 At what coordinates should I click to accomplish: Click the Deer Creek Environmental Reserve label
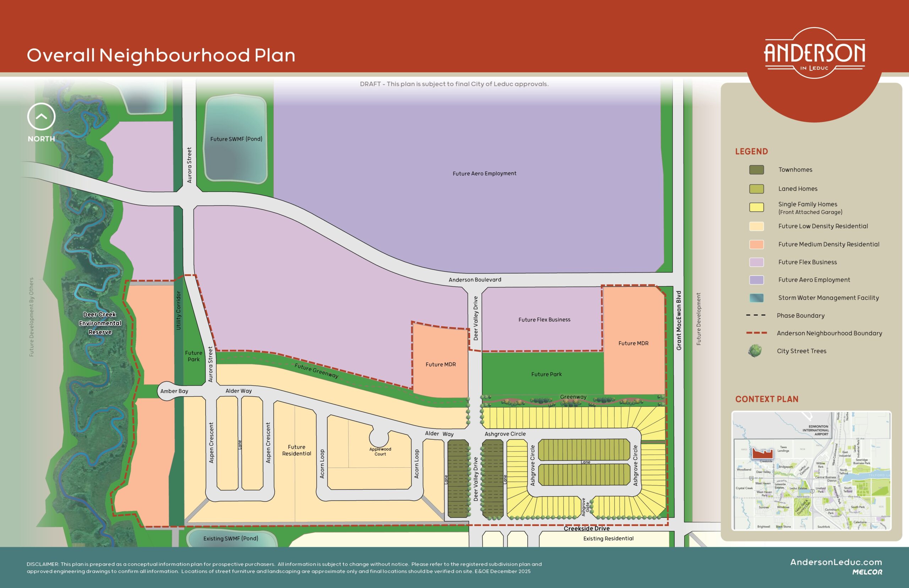[100, 323]
